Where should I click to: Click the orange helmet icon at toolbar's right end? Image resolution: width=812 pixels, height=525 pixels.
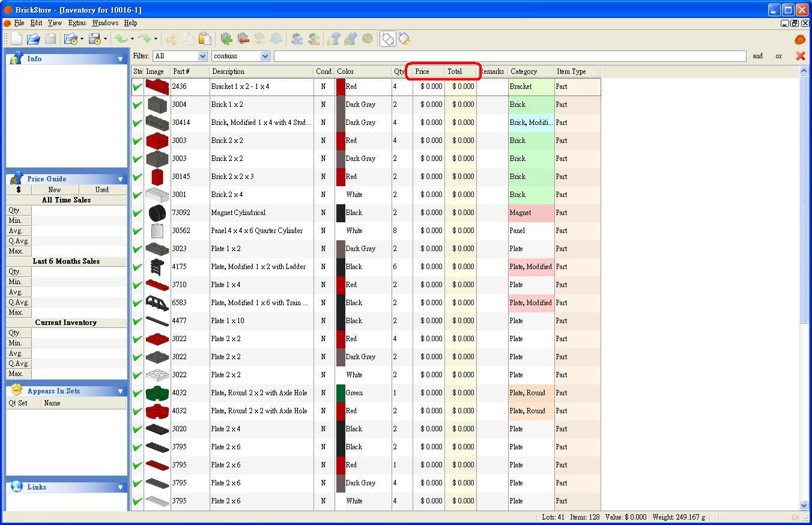(x=799, y=40)
